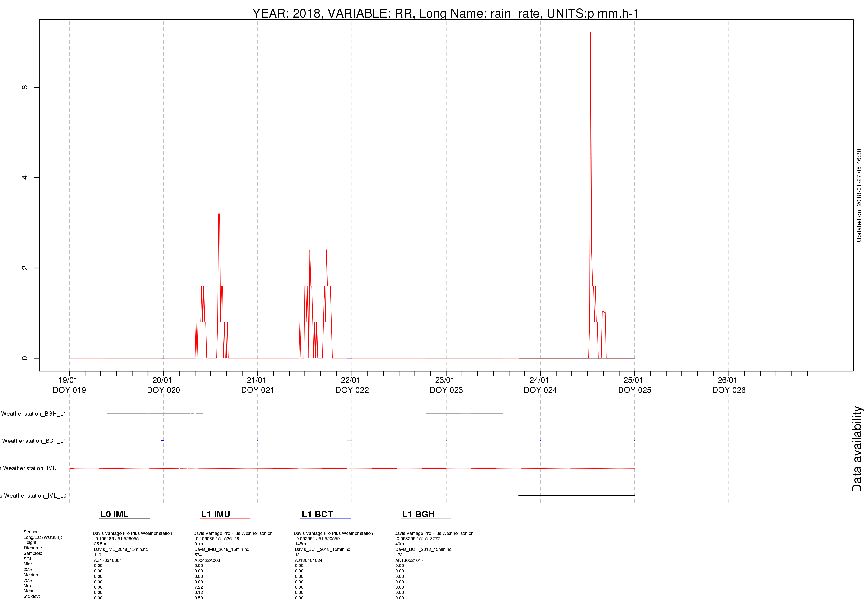This screenshot has height=614, width=868.
Task: Click the plot title showing YEAR: 2018
Action: [445, 13]
